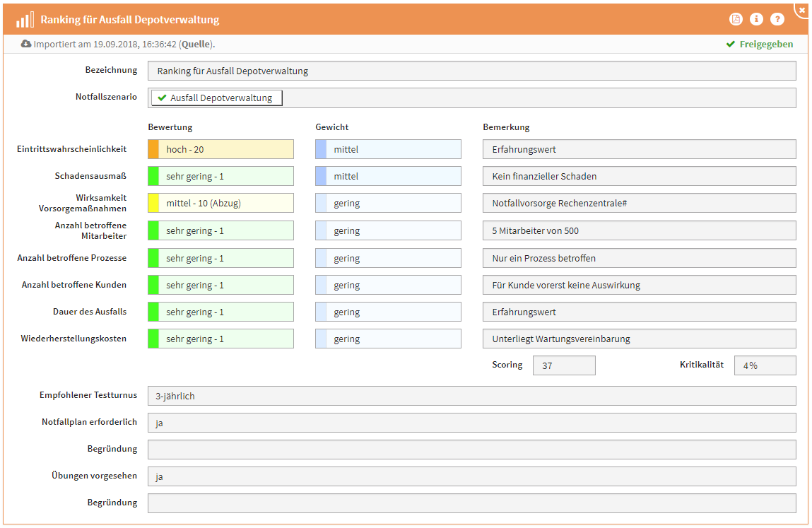Export the ranking as PDF
The image size is (812, 528).
736,20
